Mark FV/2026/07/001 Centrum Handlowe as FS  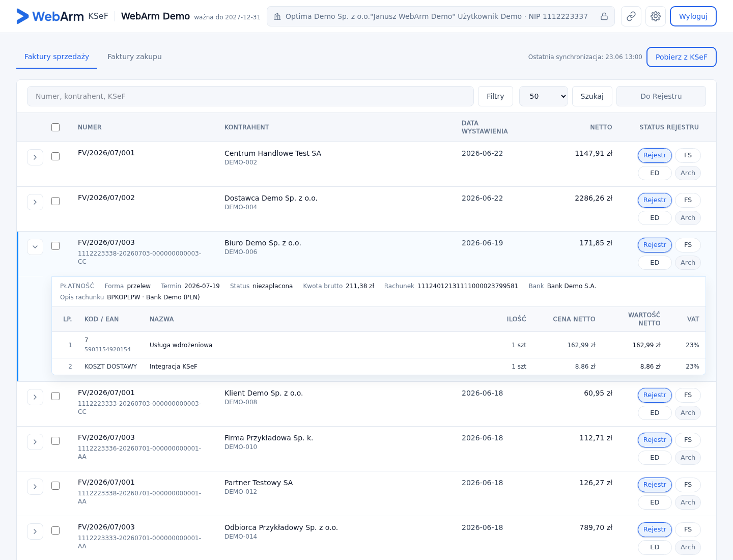click(688, 155)
